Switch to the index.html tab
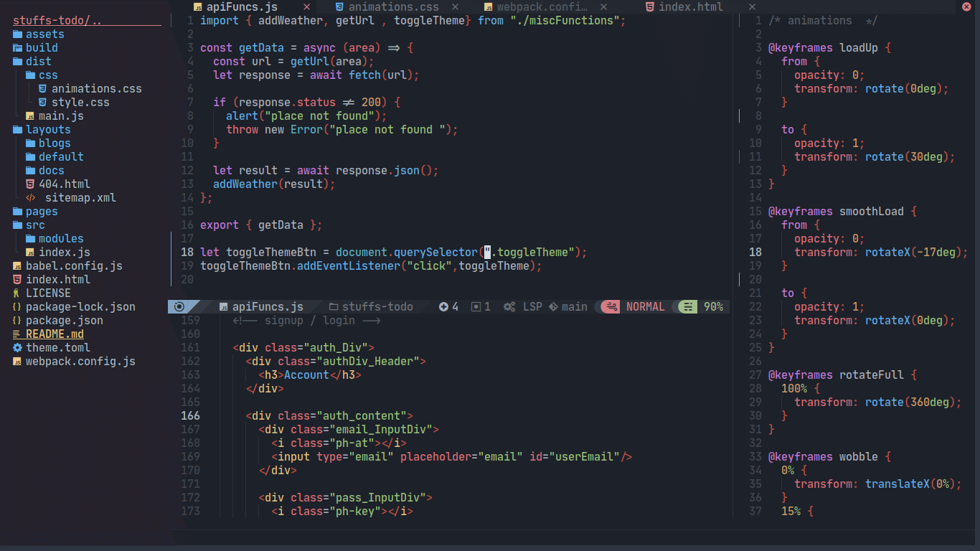Viewport: 980px width, 551px height. [690, 7]
